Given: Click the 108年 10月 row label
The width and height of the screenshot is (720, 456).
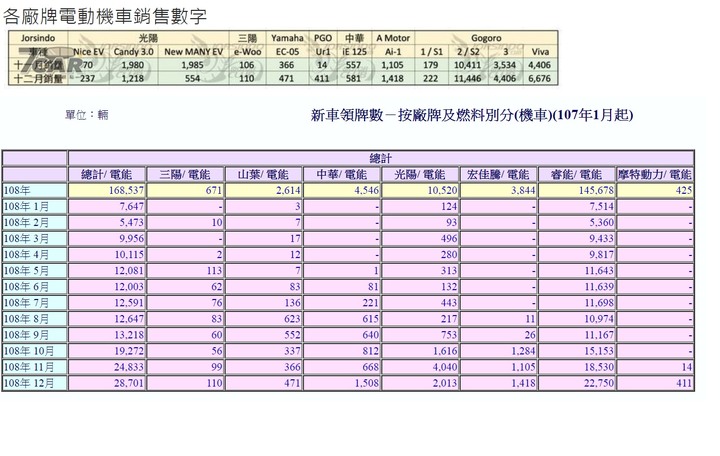Looking at the screenshot, I should coord(34,351).
